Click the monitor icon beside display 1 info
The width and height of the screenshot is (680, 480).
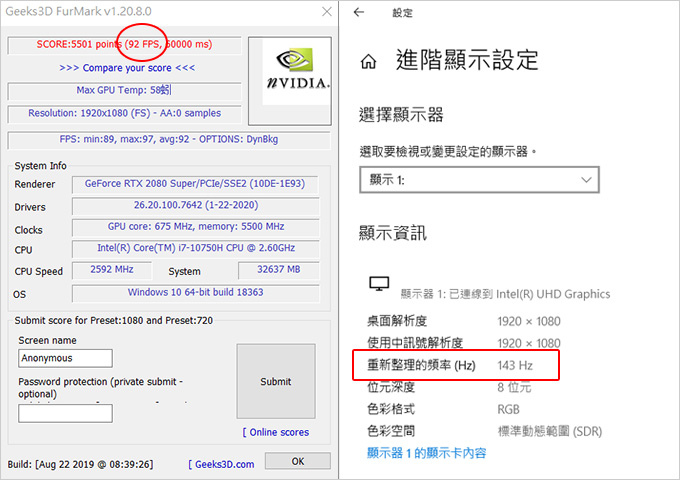point(379,284)
